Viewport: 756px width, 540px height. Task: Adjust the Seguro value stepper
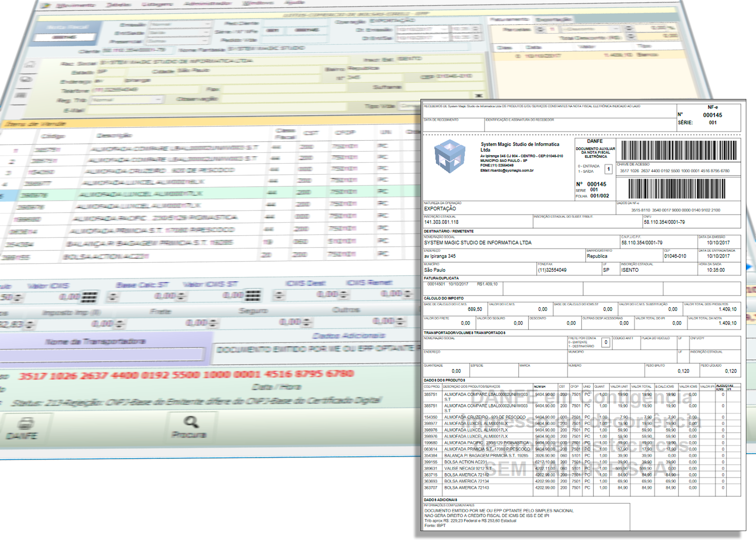tap(213, 323)
